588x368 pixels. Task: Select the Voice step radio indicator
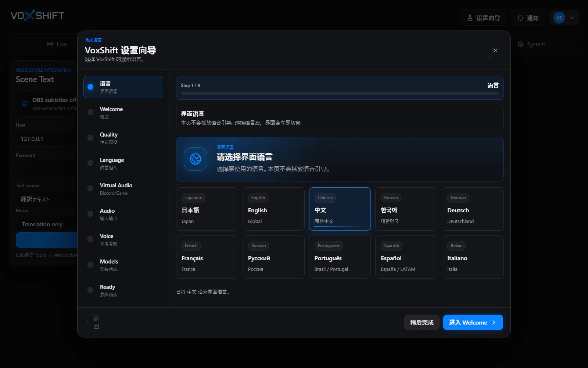(90, 240)
